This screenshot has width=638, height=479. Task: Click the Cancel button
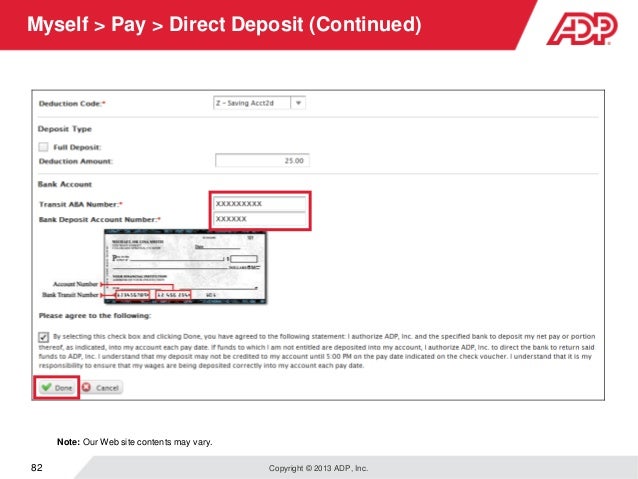click(x=101, y=387)
